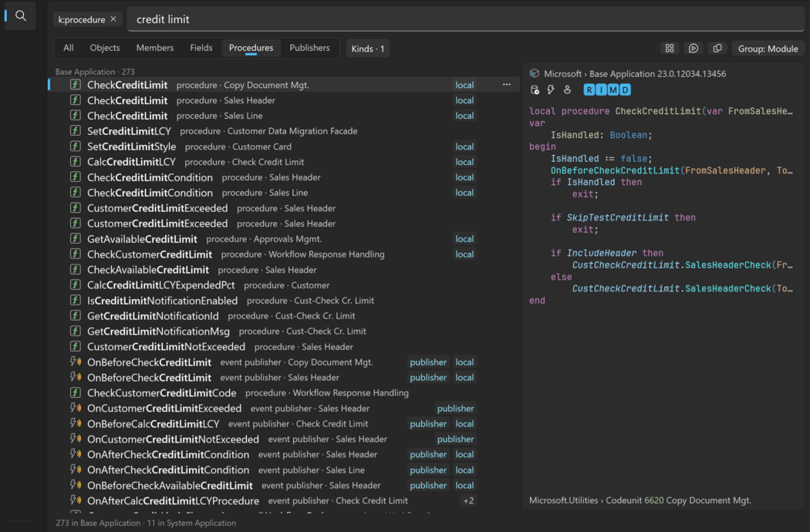Click the event icon beside OnBeforeCheckAvailableCreditLimit
The width and height of the screenshot is (810, 532).
point(76,485)
